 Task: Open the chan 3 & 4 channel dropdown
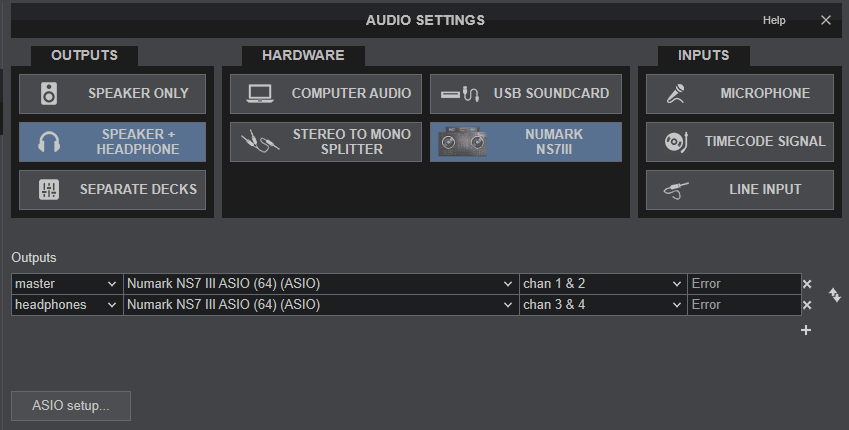point(602,305)
